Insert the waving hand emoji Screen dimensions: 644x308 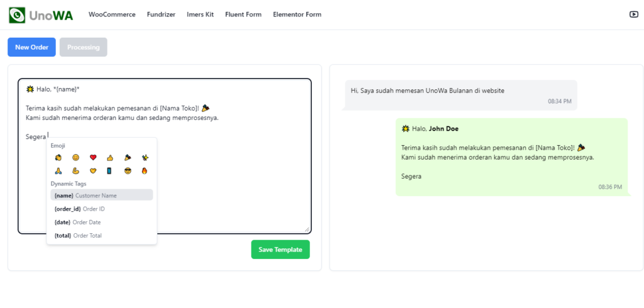coord(58,157)
